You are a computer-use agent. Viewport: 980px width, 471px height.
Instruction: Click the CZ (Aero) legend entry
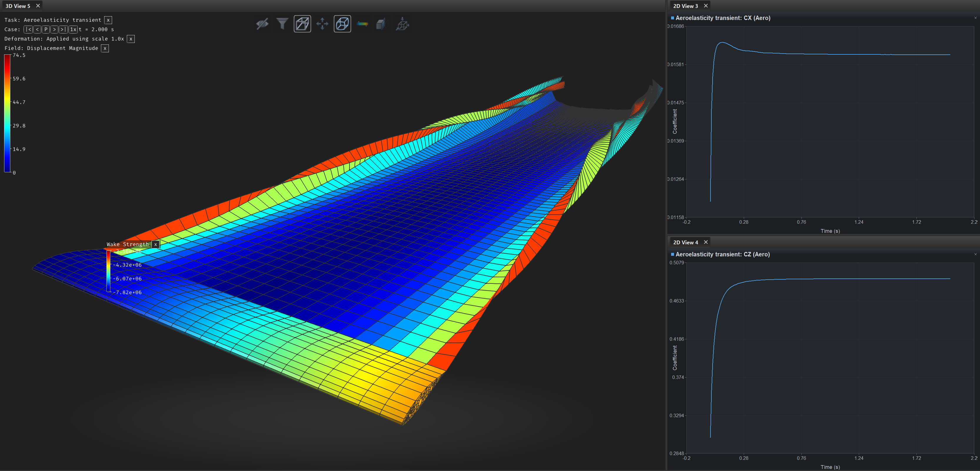pyautogui.click(x=720, y=254)
